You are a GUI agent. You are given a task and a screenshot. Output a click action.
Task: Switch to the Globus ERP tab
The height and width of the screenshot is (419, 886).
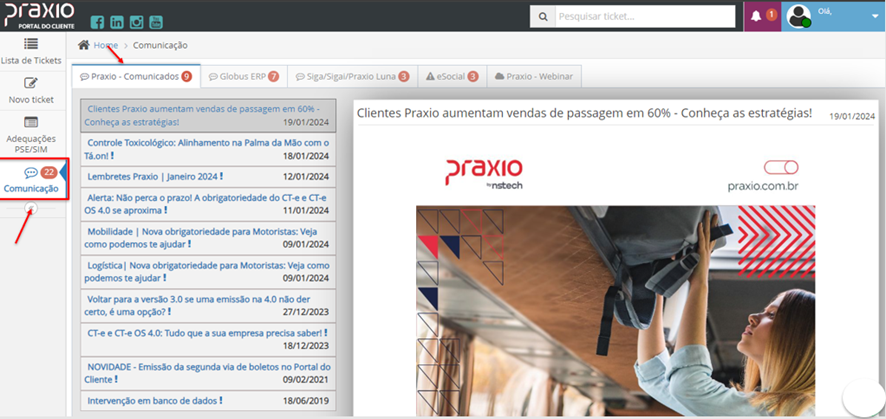[x=244, y=76]
